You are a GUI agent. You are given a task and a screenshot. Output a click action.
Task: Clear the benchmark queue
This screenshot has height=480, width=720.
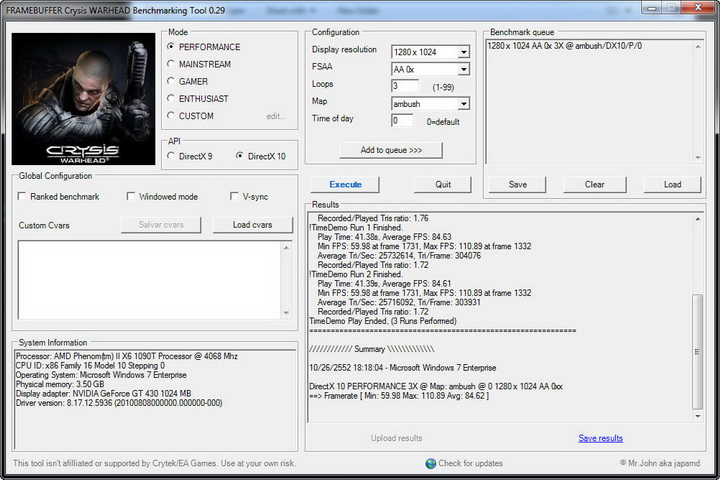595,185
